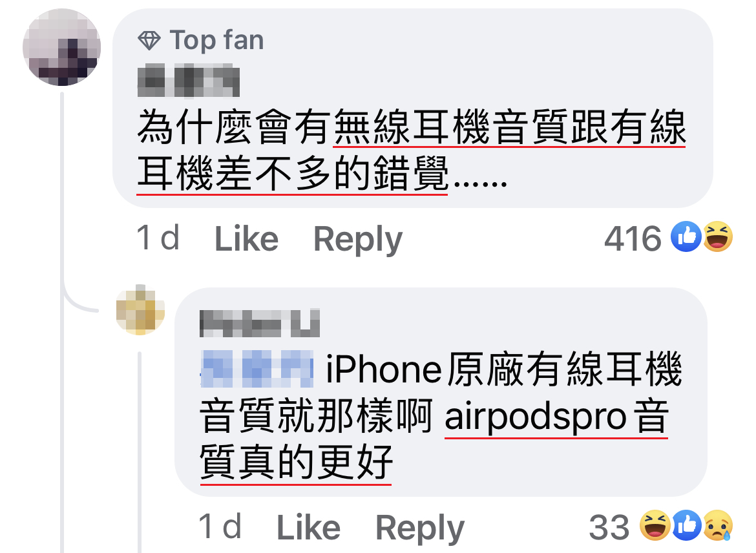The image size is (756, 553).
Task: Open the 33 reactions count
Action: [609, 527]
